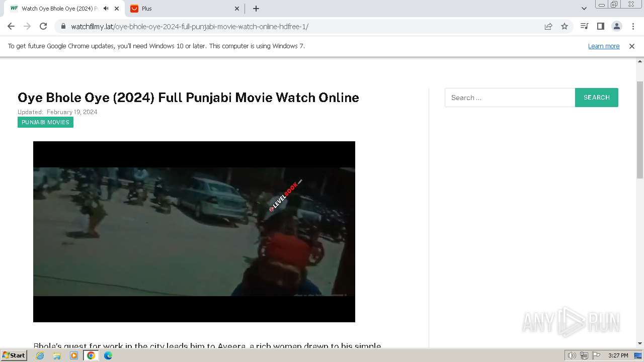Launch Internet Explorer from taskbar
Image resolution: width=644 pixels, height=362 pixels.
coord(40,355)
